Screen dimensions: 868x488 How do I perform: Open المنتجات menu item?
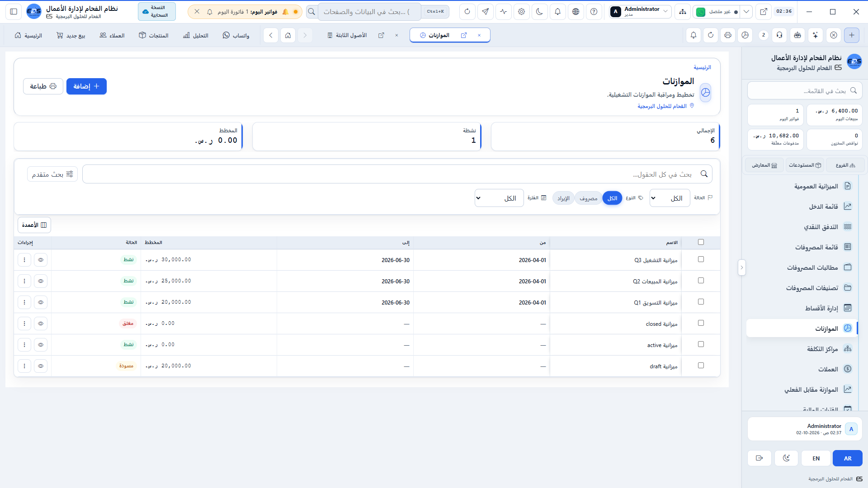tap(154, 35)
